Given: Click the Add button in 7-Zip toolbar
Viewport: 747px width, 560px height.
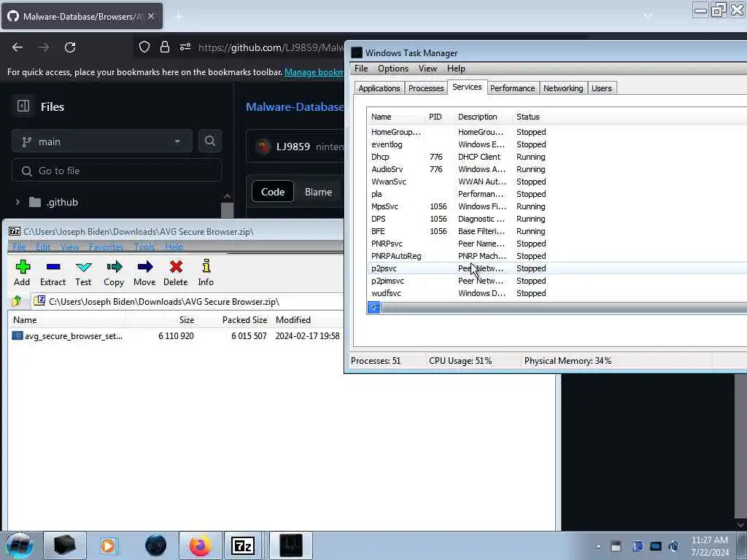Looking at the screenshot, I should click(x=22, y=273).
